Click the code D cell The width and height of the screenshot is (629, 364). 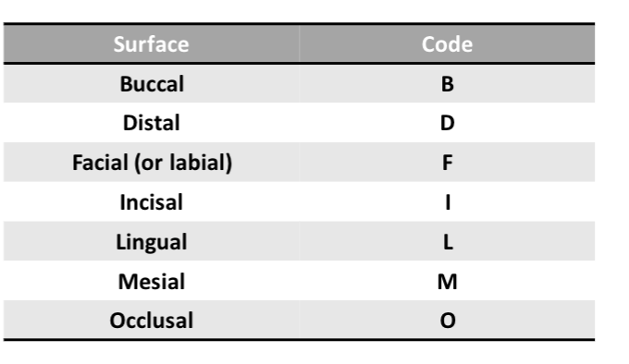tap(447, 123)
